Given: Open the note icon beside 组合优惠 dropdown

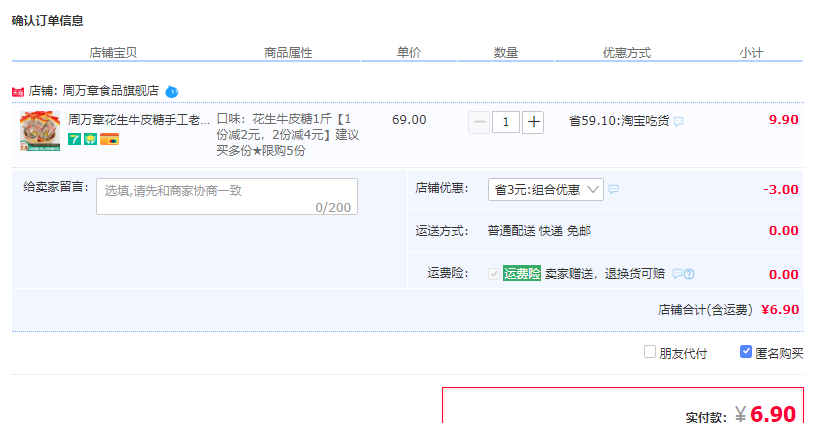Looking at the screenshot, I should (x=614, y=189).
